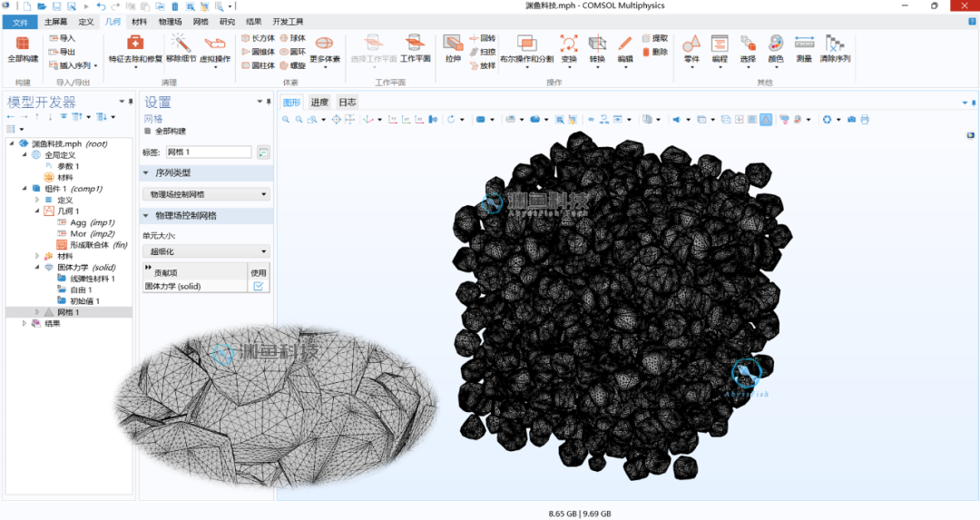Click the 拉伸 (Extrude) tool
This screenshot has width=980, height=520.
[x=453, y=49]
